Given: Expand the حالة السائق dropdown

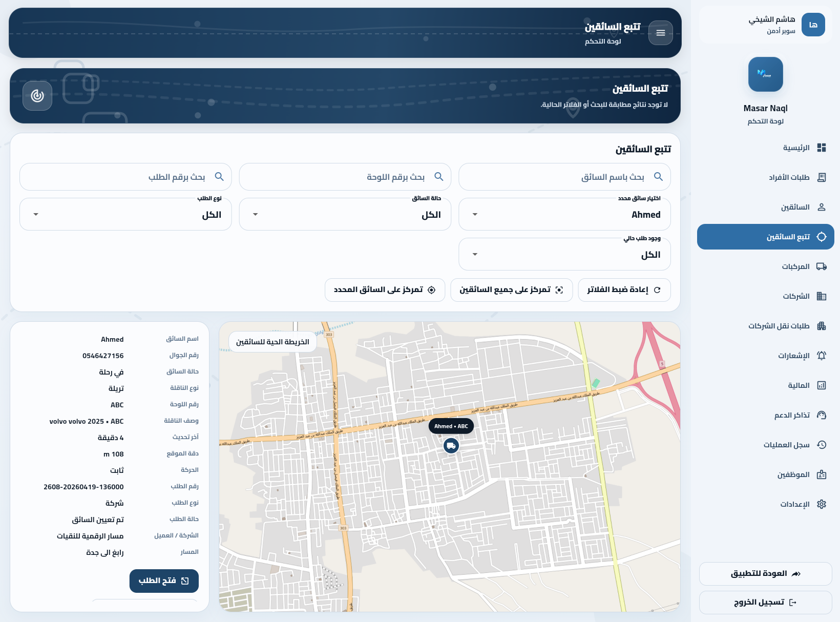Looking at the screenshot, I should 345,215.
